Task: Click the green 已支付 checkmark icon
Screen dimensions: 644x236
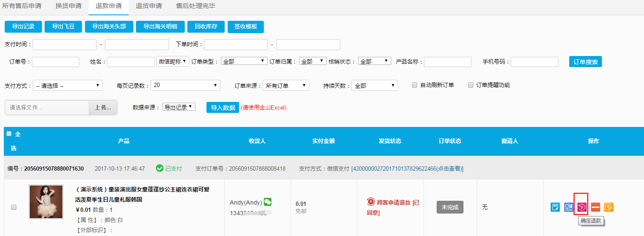Action: pos(160,169)
